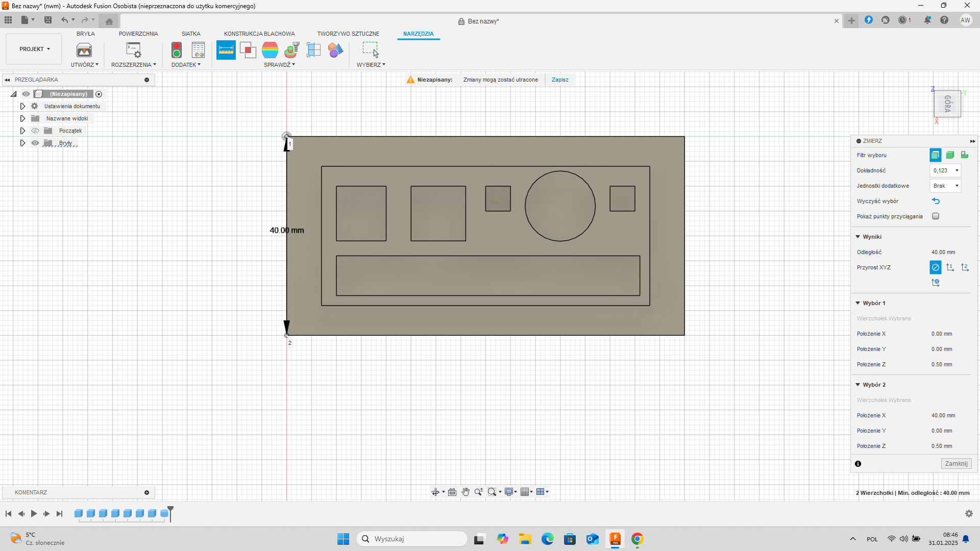The height and width of the screenshot is (551, 980).
Task: Click the Section Analysis icon
Action: coord(313,50)
